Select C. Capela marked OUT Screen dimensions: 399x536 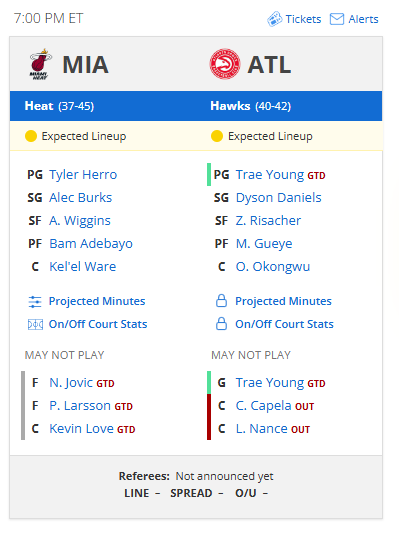point(264,406)
